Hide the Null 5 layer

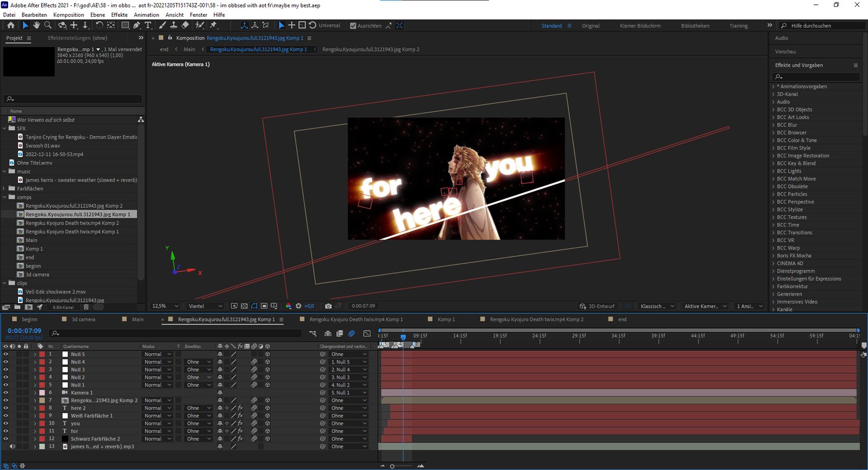coord(6,354)
